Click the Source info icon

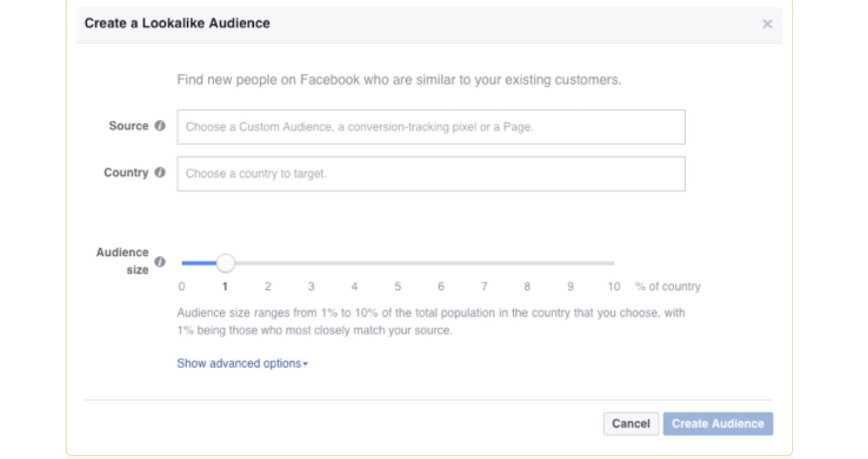(159, 126)
